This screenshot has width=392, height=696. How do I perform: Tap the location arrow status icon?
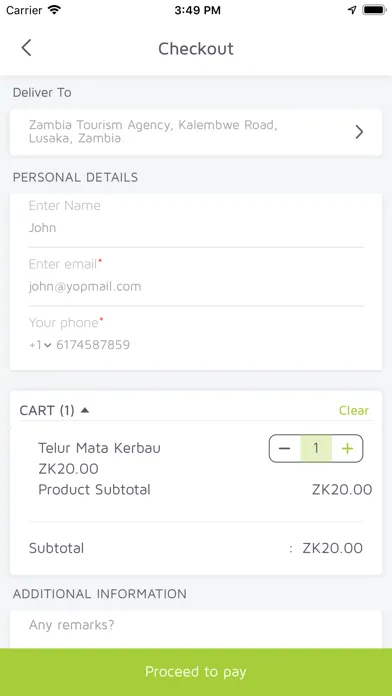click(352, 10)
